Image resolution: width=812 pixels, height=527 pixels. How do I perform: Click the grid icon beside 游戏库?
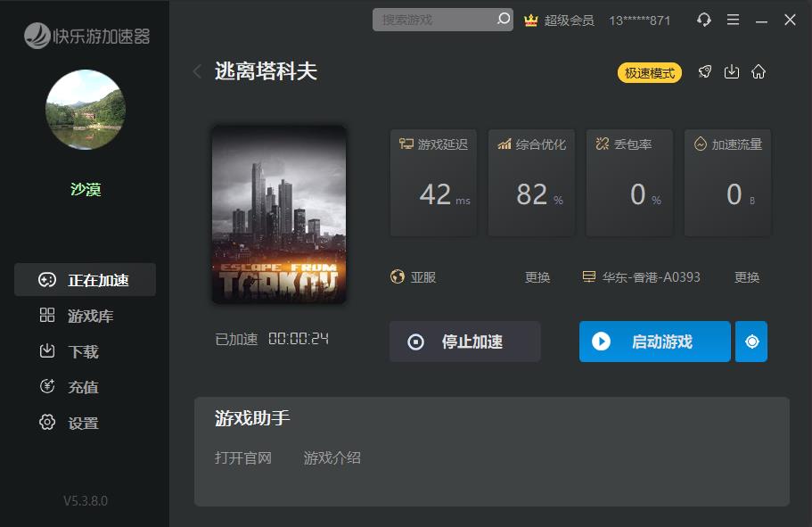(47, 315)
